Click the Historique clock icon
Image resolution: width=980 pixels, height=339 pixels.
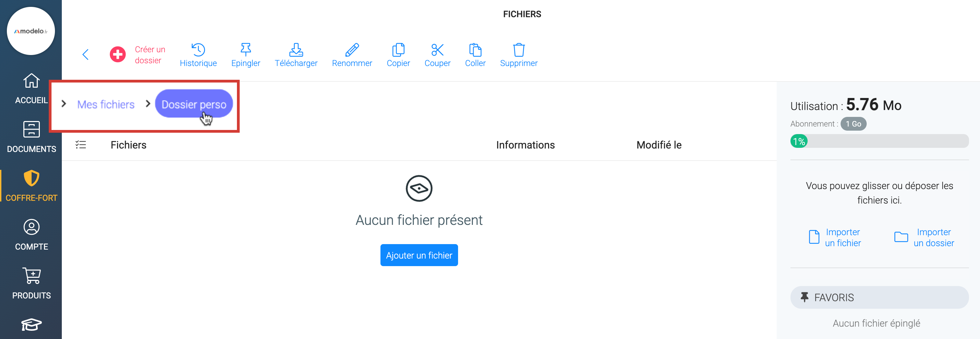pyautogui.click(x=198, y=50)
